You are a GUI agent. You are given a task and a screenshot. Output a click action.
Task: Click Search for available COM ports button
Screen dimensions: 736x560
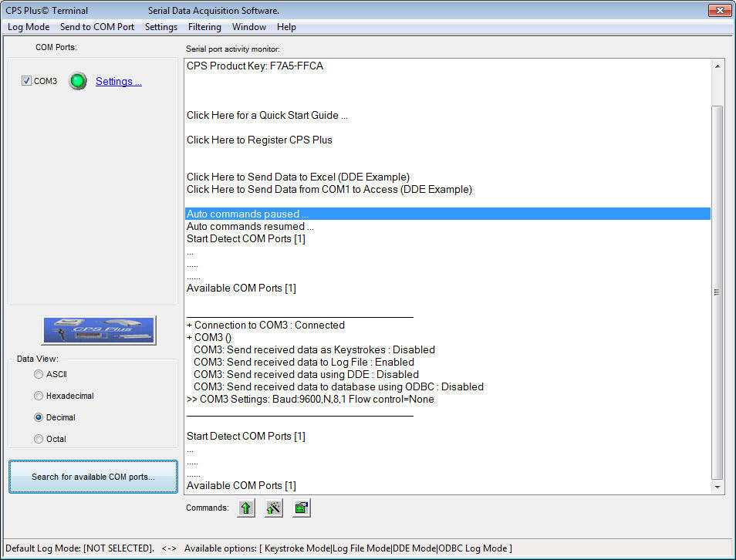[93, 477]
